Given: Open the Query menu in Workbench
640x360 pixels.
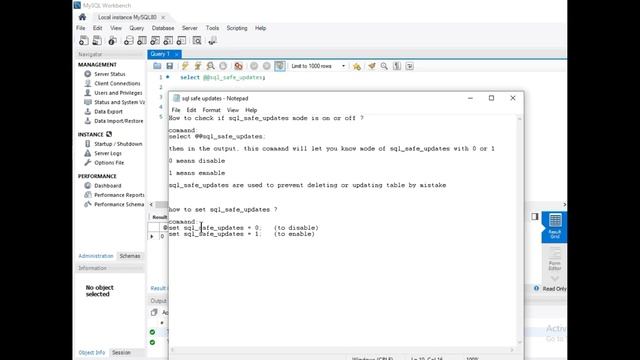Looking at the screenshot, I should click(137, 28).
